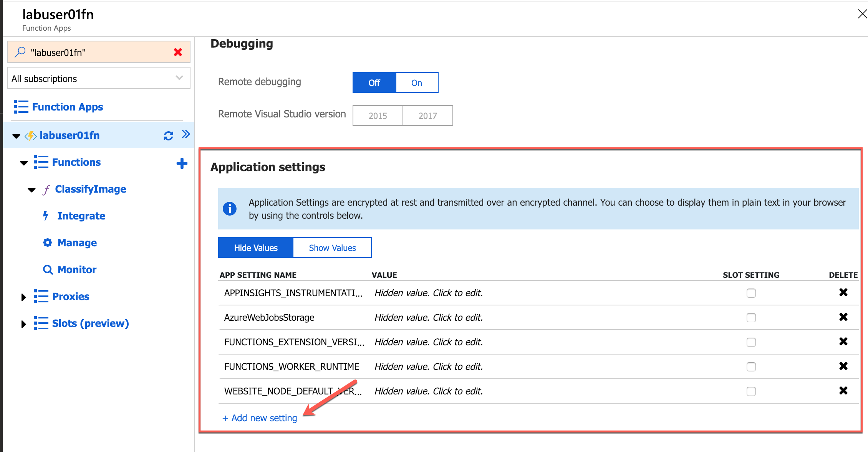Edit hidden value of APPINSIGHTS_INSTRUMENTATI...
Viewport: 868px width, 452px height.
pyautogui.click(x=429, y=293)
